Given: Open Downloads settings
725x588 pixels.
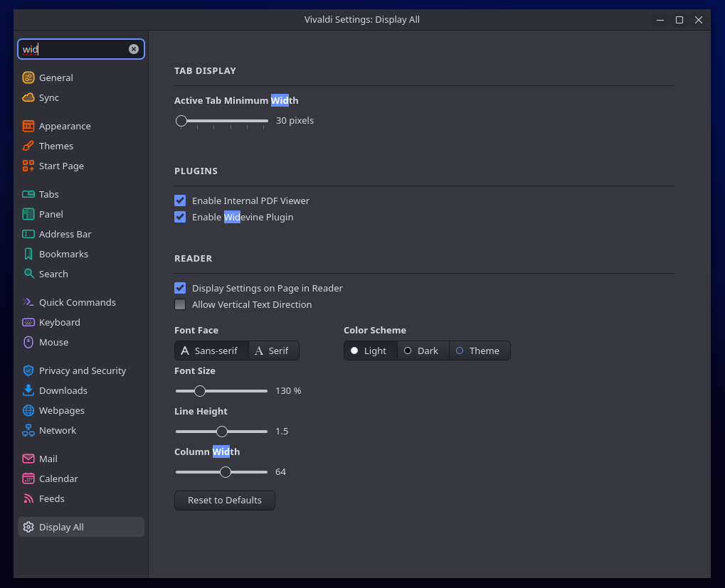Looking at the screenshot, I should tap(81, 391).
